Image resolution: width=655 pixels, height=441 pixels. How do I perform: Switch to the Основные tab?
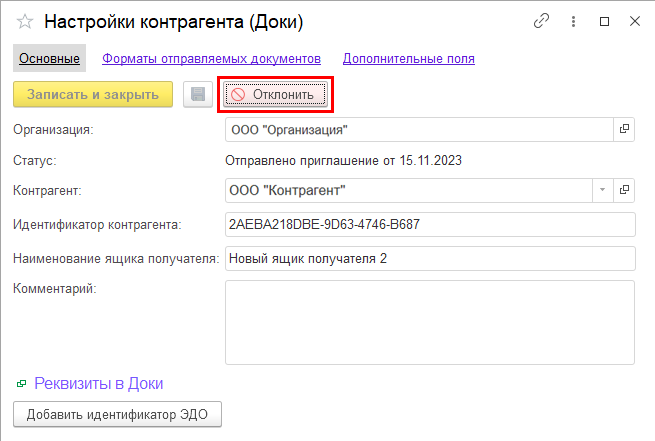49,58
